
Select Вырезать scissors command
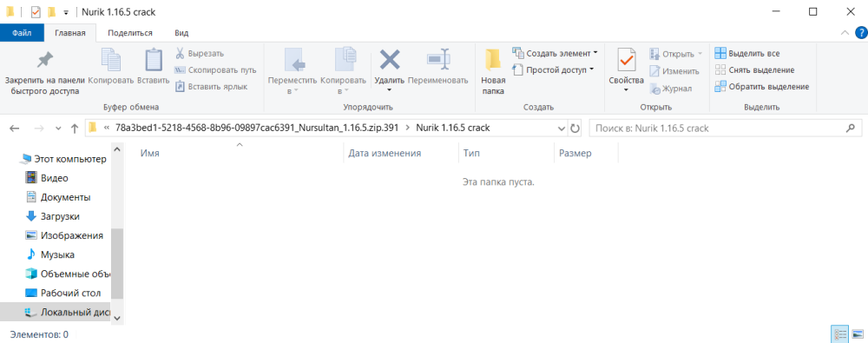pyautogui.click(x=200, y=54)
